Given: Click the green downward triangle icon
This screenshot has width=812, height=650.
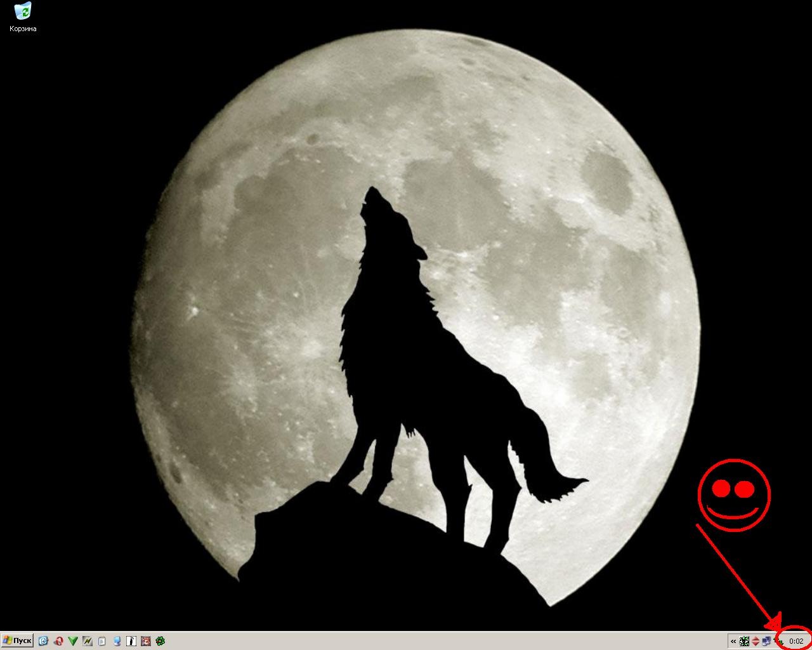Looking at the screenshot, I should [73, 641].
